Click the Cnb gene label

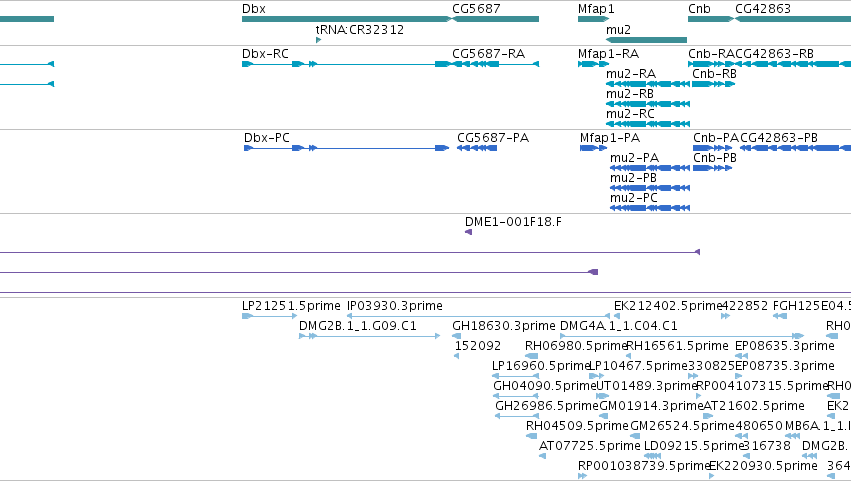[x=699, y=9]
